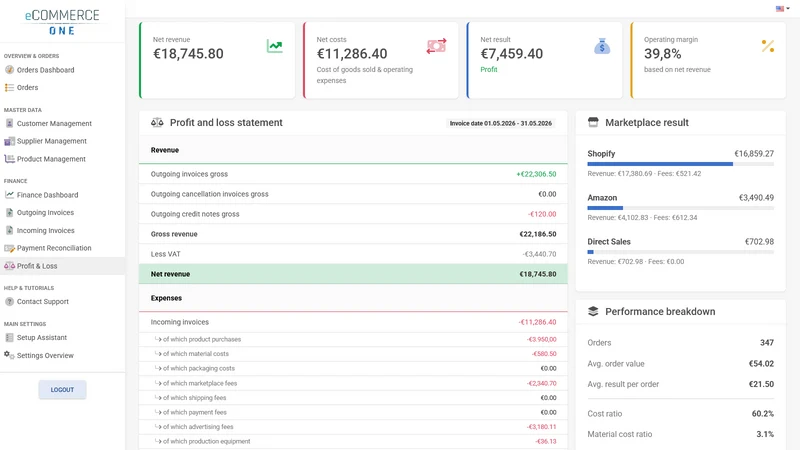Viewport: 800px width, 450px height.
Task: Click the green trend chart icon on Net revenue card
Action: click(x=274, y=46)
